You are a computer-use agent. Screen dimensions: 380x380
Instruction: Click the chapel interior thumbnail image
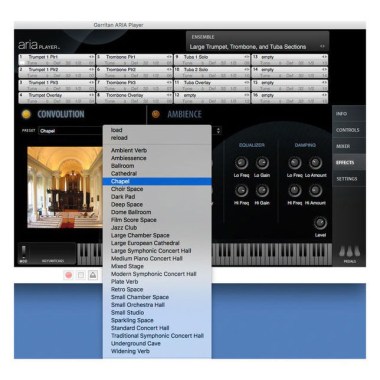coord(65,187)
